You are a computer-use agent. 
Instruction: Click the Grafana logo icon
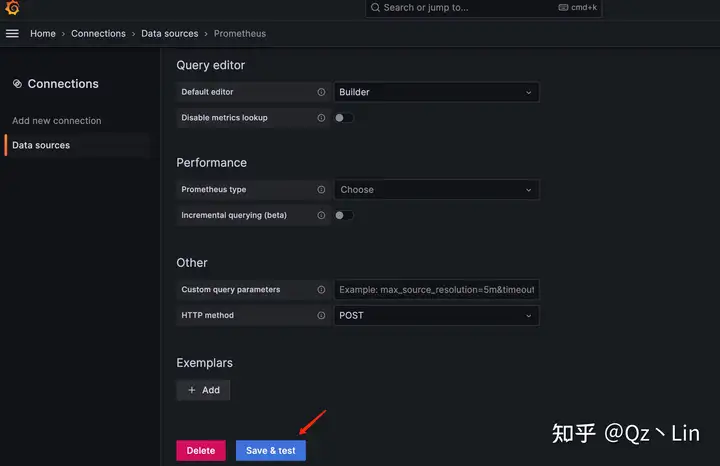[12, 7]
